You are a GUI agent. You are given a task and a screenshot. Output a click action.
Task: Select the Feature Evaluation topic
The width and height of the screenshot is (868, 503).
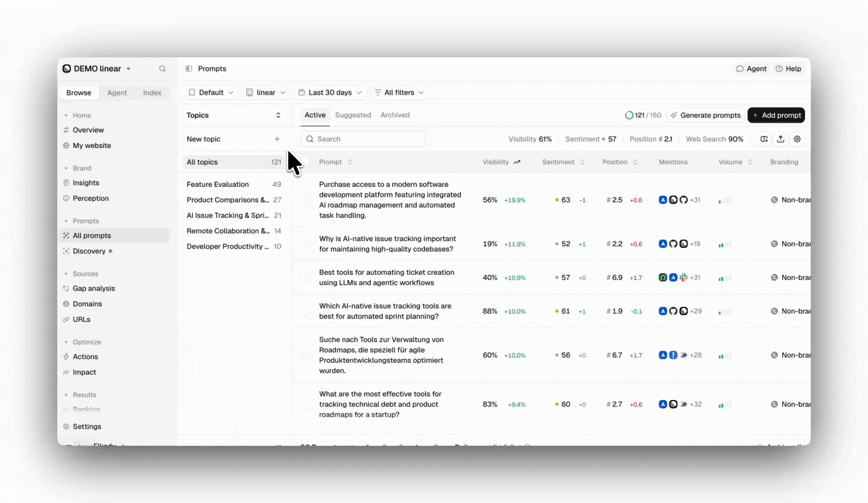(x=234, y=184)
